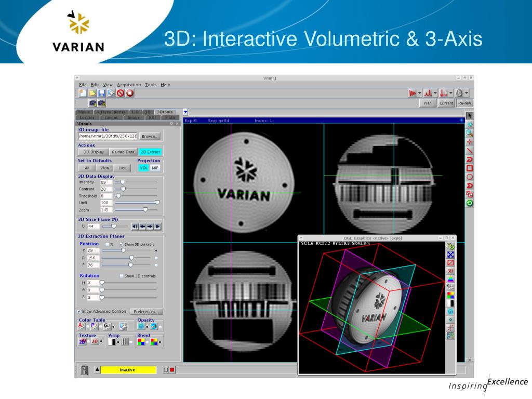Uncheck Position Show 3D controls
532x399 pixels.
coord(122,244)
